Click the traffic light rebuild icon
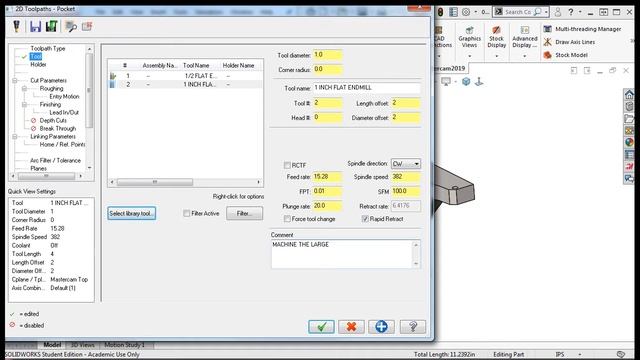 click(440, 12)
